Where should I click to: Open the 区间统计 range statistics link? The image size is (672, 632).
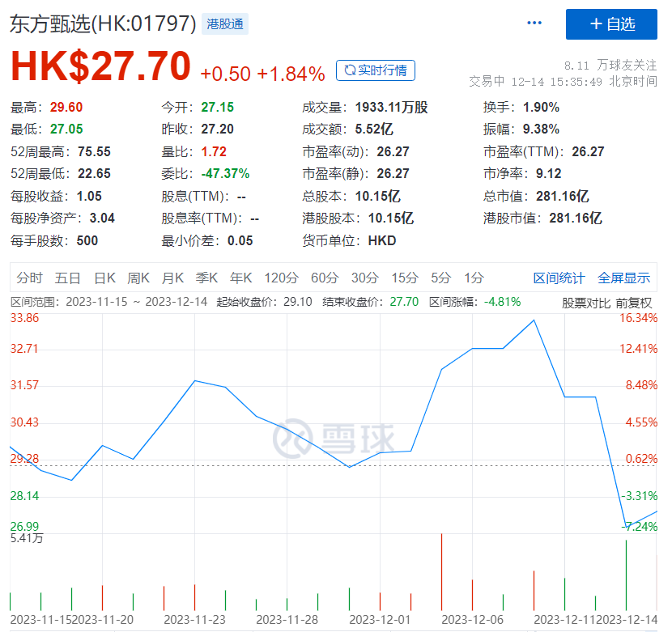click(559, 278)
